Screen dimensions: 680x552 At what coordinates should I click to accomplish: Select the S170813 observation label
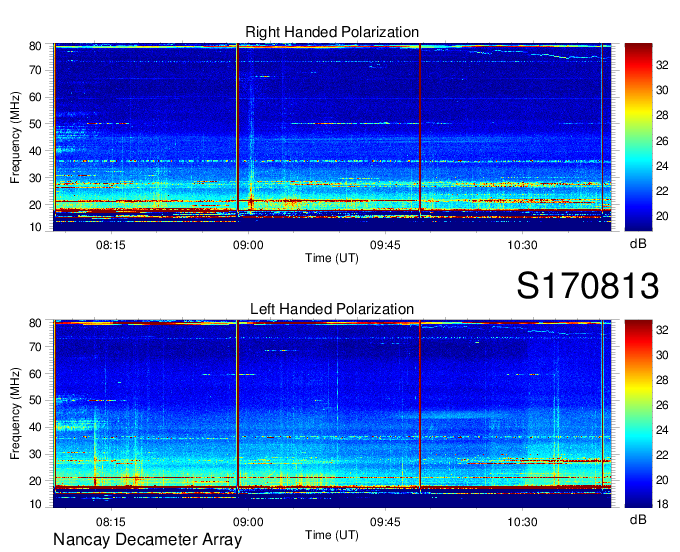pos(588,286)
